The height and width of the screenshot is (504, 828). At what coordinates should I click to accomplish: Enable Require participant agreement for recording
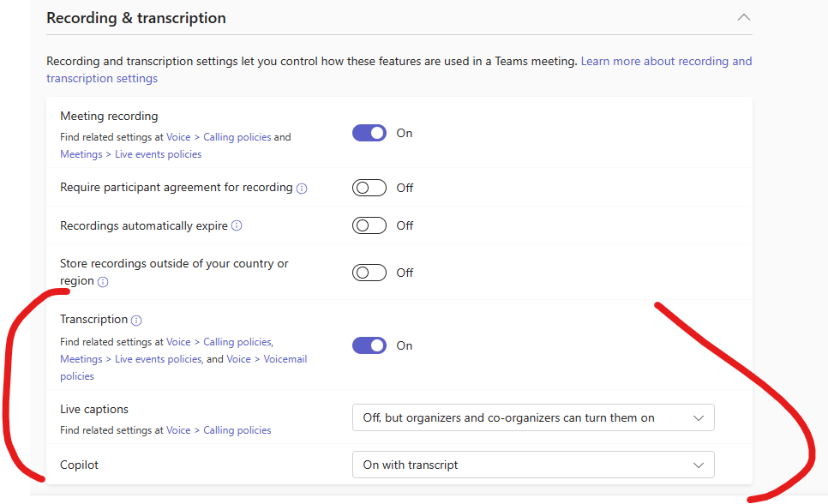pos(369,188)
